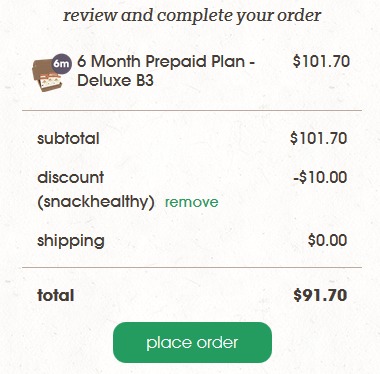Screen dimensions: 380x374
Task: Click the plan's $101.70 item price
Action: tap(321, 61)
